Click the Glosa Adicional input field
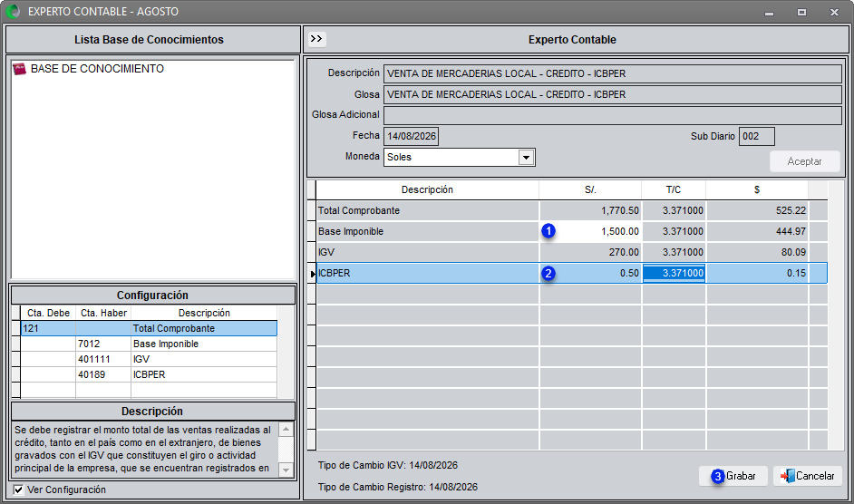The image size is (854, 504). point(613,115)
